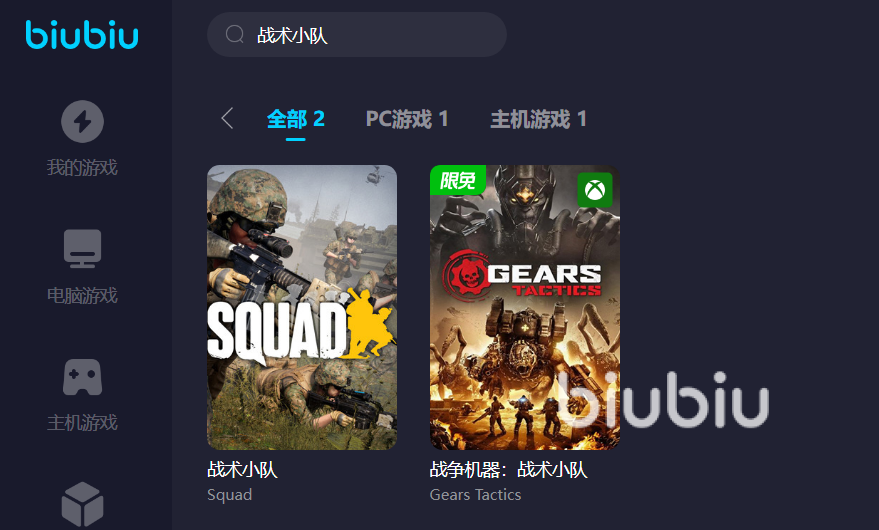Open 主机游戏 via the gamepad icon
Screen dimensions: 879x530
click(x=82, y=377)
